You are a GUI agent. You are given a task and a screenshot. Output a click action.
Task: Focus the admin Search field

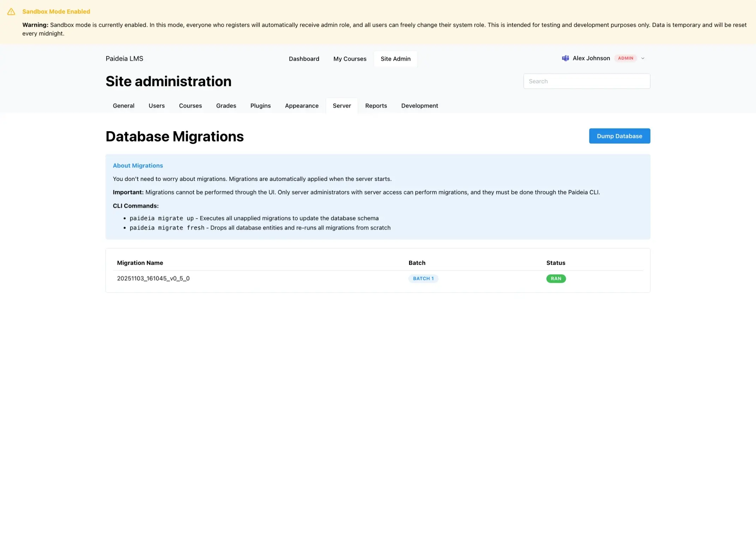(586, 81)
